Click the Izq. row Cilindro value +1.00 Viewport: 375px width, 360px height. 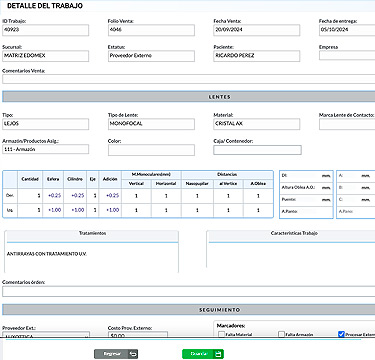click(x=78, y=210)
